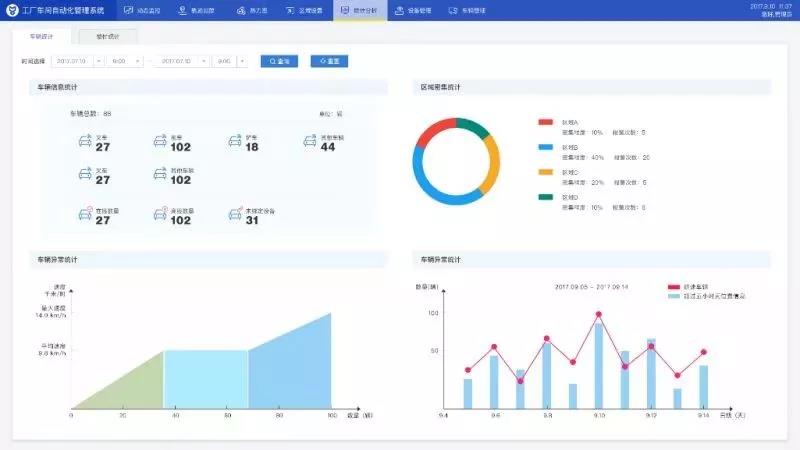The height and width of the screenshot is (450, 800).
Task: Click the yellow 区域C legend swatch
Action: click(545, 172)
